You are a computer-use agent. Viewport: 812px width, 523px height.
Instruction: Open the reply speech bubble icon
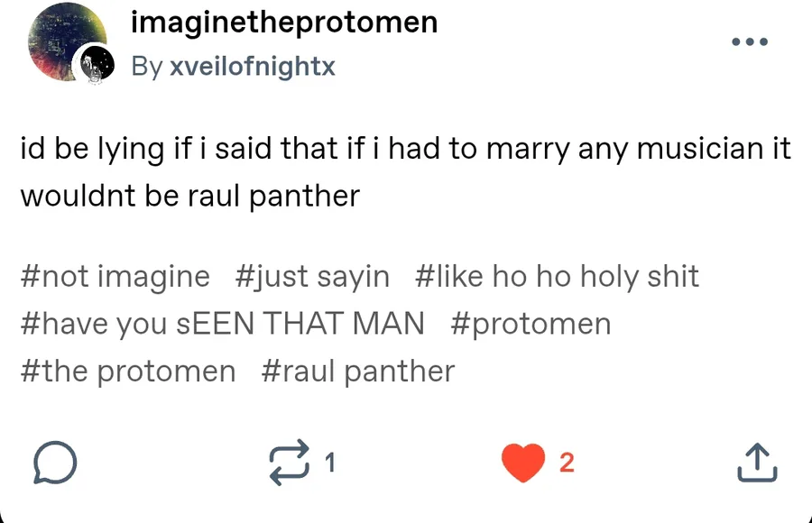[54, 463]
